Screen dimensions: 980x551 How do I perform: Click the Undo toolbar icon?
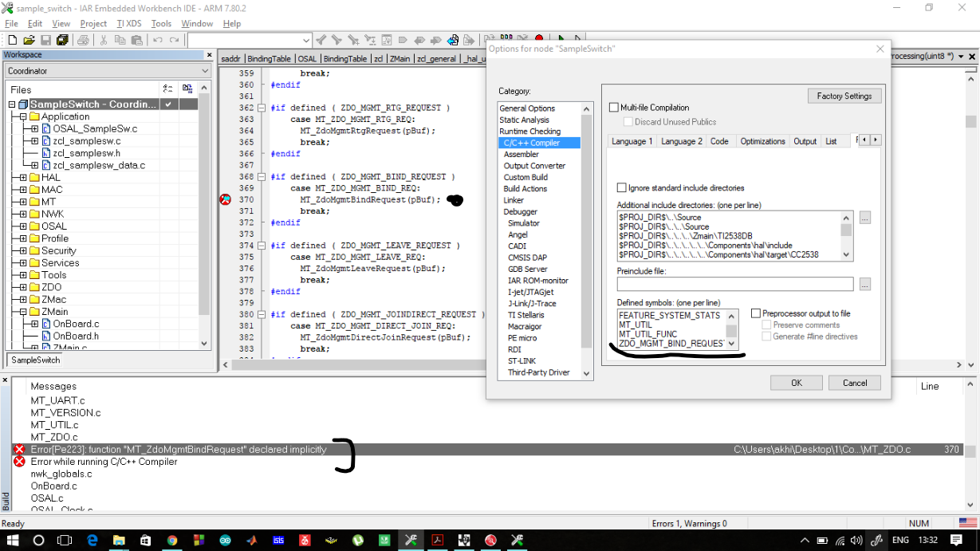(x=157, y=40)
